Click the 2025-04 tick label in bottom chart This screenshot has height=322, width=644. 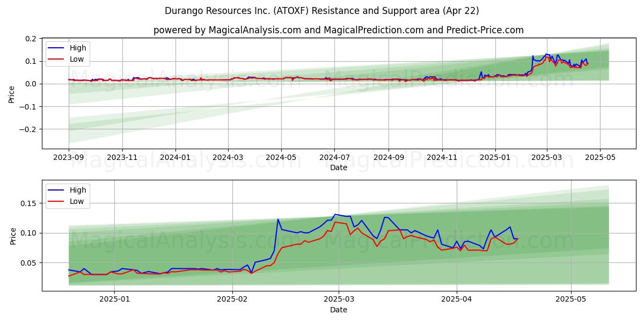[457, 299]
